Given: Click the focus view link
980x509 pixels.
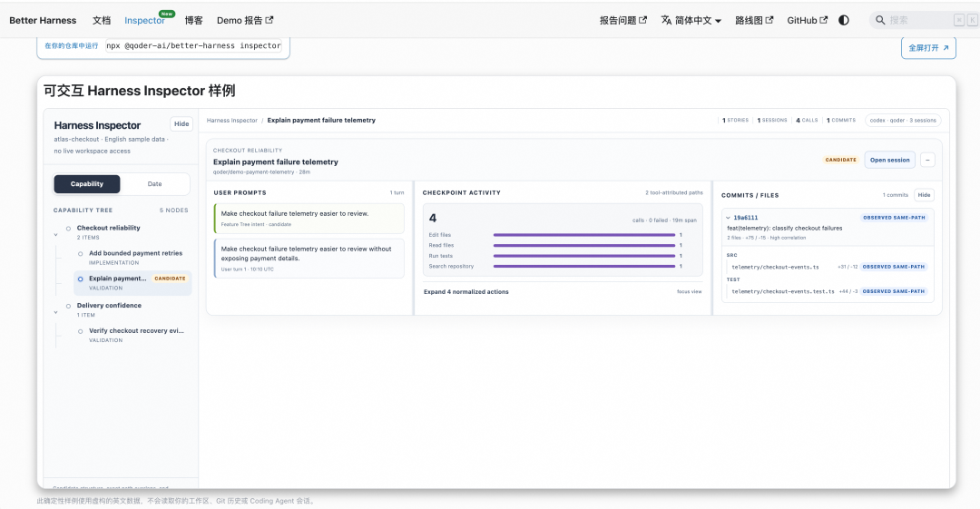Looking at the screenshot, I should click(689, 292).
